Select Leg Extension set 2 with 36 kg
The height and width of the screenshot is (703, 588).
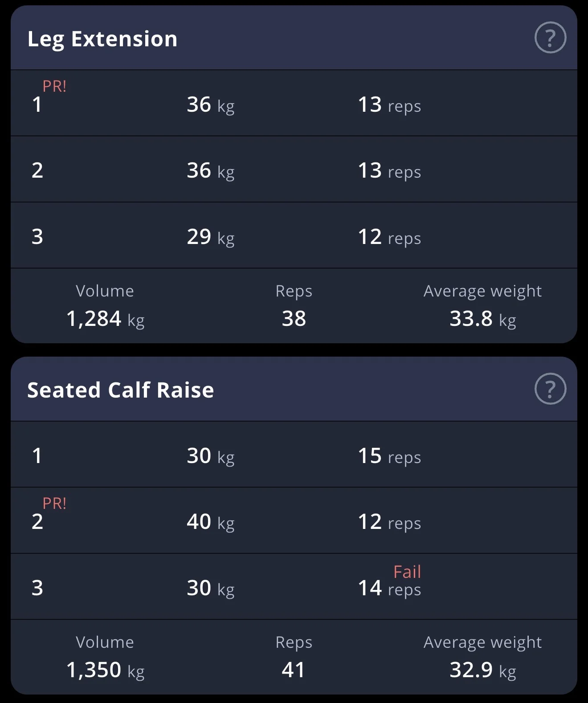tap(294, 170)
